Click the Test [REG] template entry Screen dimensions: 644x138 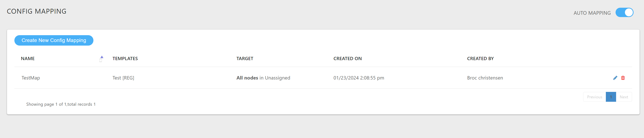pyautogui.click(x=123, y=78)
